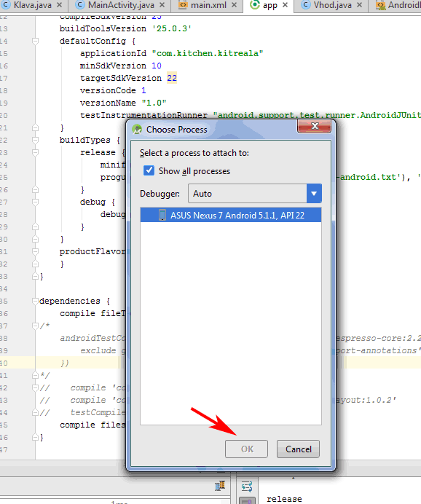Switch to the MainActivity.java tab
Image resolution: width=421 pixels, height=504 pixels.
(121, 5)
